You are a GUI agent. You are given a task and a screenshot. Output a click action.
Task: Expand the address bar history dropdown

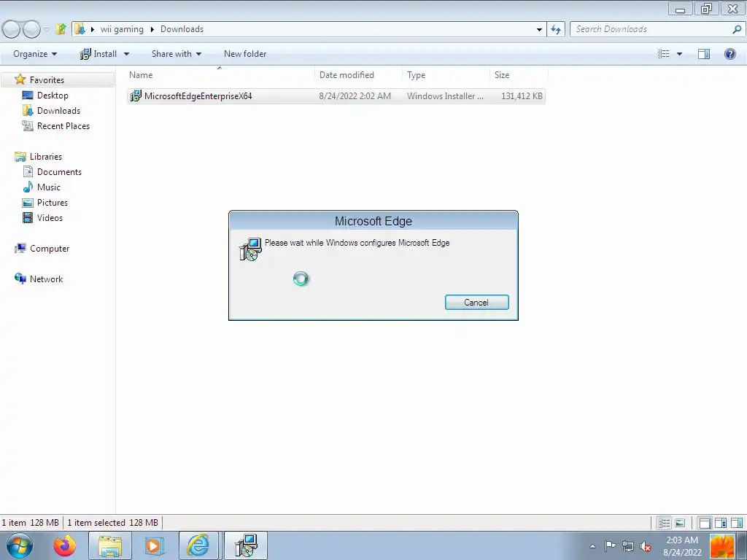point(539,29)
